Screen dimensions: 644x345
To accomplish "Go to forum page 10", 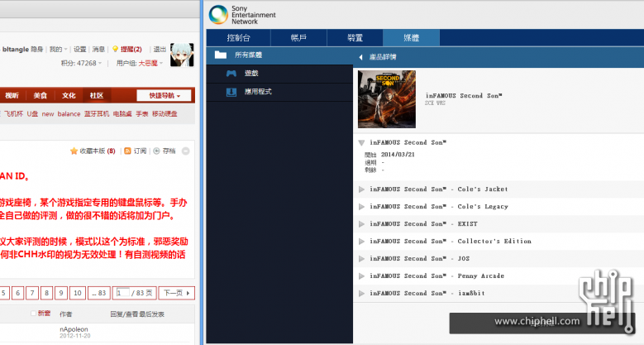I will pos(78,293).
